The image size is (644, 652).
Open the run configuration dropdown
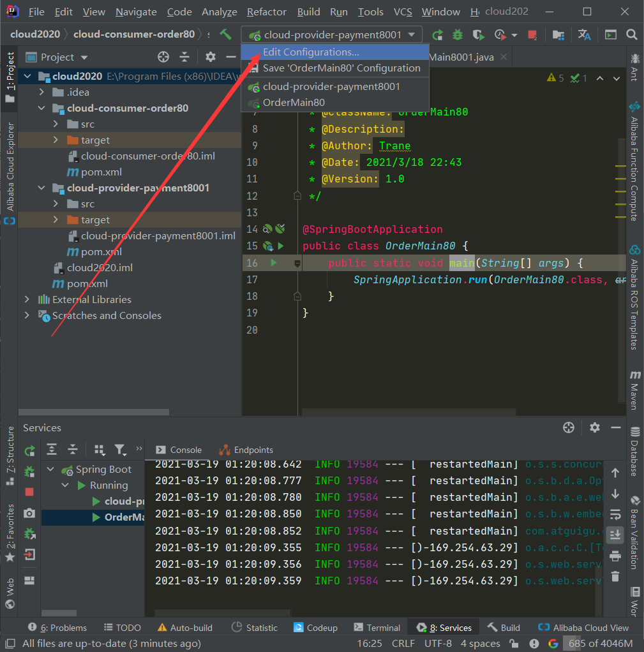[331, 34]
